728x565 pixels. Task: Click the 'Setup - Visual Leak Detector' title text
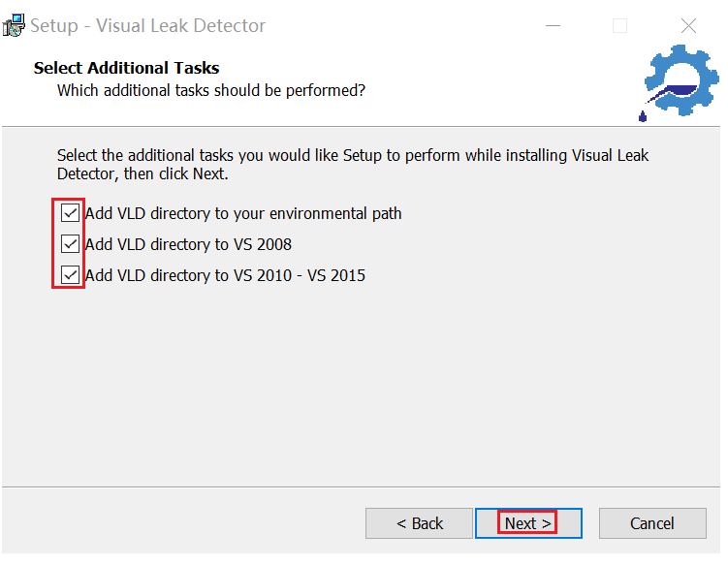(147, 26)
